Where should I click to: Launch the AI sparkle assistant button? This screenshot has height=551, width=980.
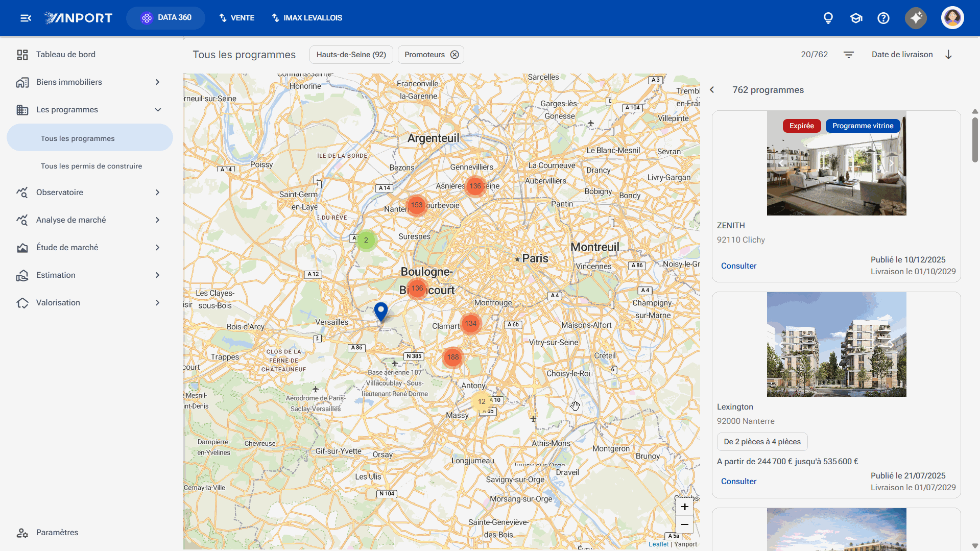(x=916, y=18)
